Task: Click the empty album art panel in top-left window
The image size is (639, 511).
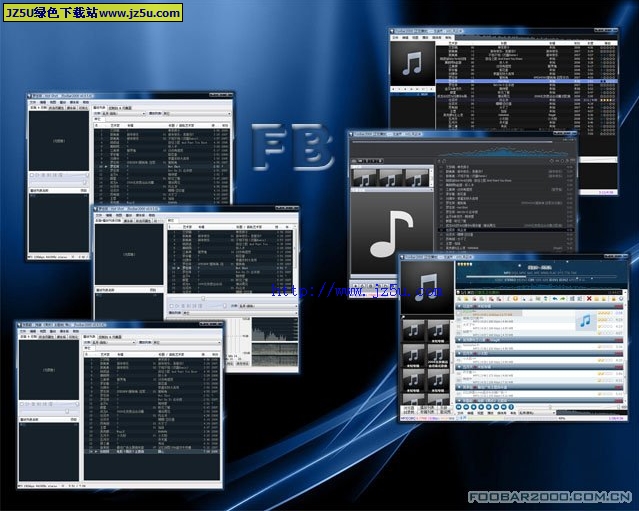Action: coord(59,141)
